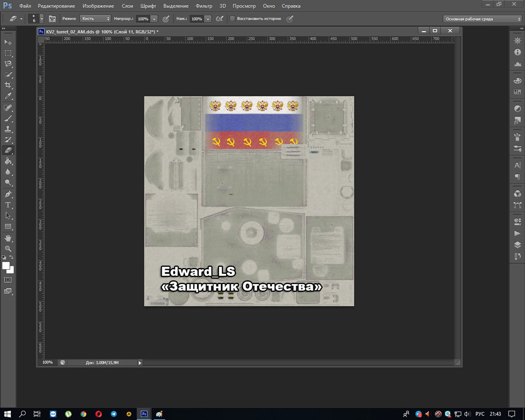
Task: Select the Crop tool
Action: point(8,85)
